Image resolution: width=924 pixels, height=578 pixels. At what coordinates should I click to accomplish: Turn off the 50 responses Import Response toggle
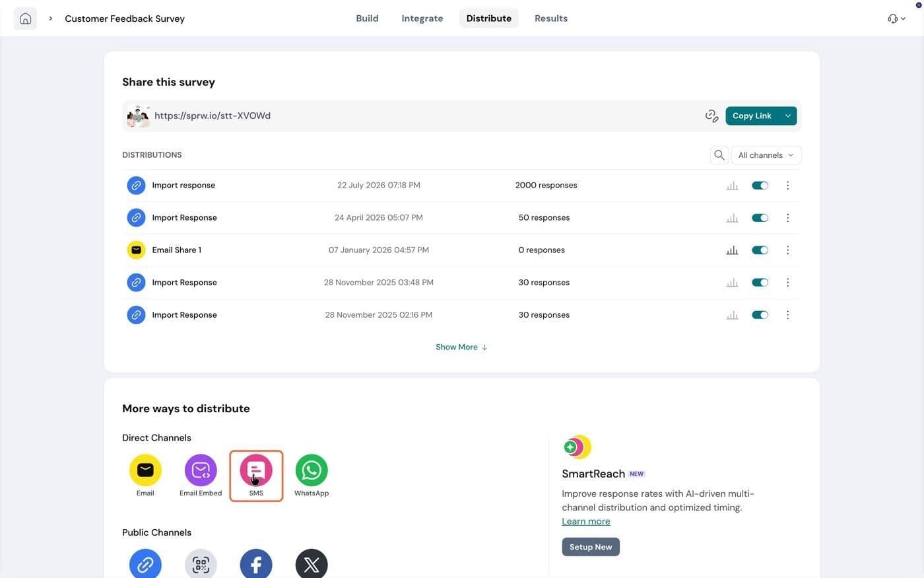(760, 218)
